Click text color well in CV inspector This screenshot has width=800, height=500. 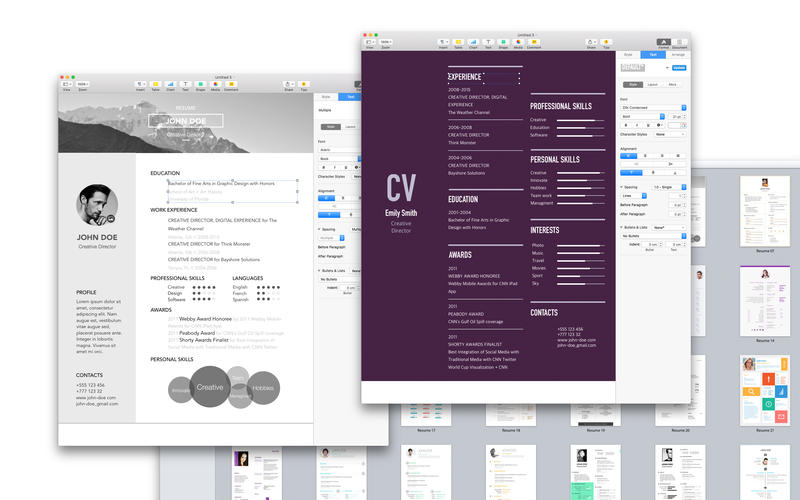[x=674, y=125]
